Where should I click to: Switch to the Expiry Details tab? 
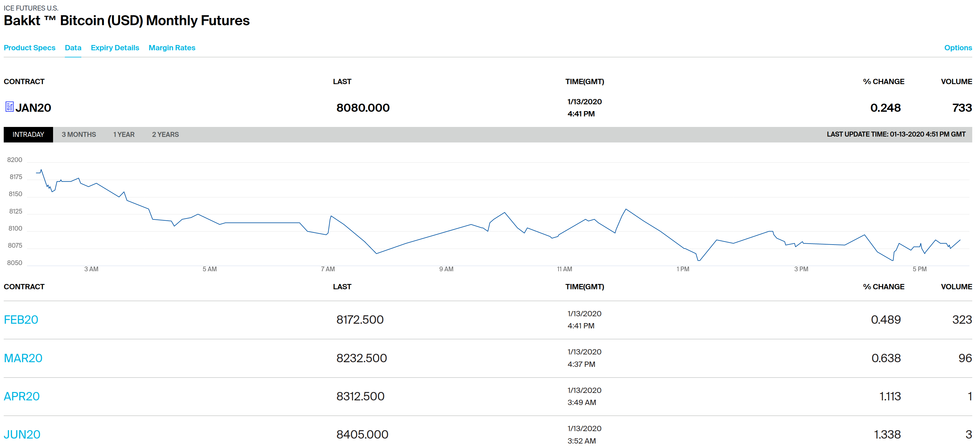(x=115, y=48)
